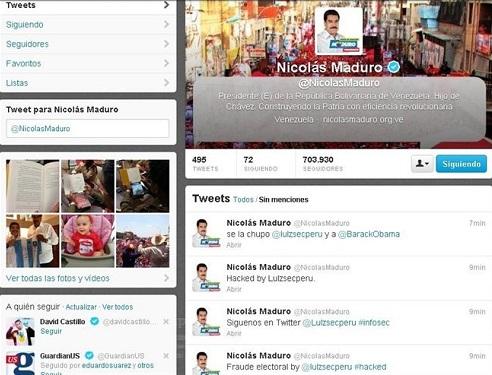Click the #hacked hashtag

click(370, 367)
